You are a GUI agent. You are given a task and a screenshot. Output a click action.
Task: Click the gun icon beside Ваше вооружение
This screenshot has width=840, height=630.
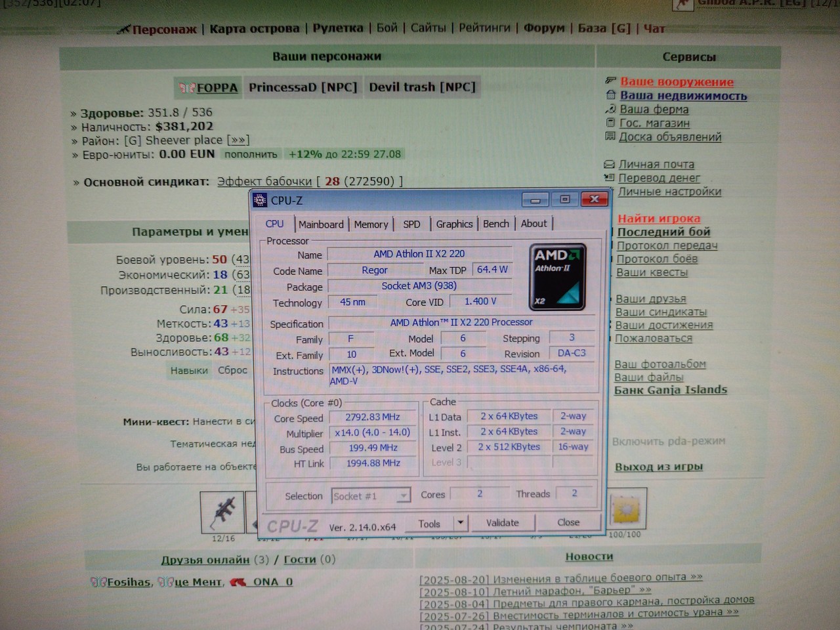[x=610, y=81]
